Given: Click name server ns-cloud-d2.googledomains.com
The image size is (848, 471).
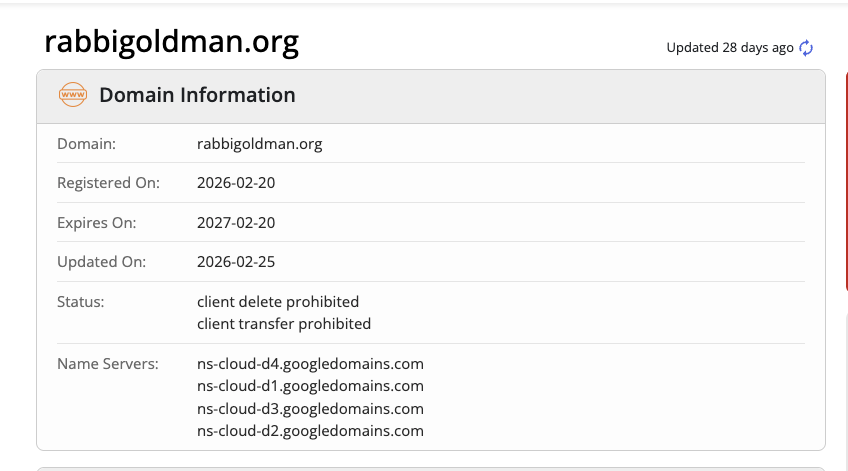Looking at the screenshot, I should point(311,431).
